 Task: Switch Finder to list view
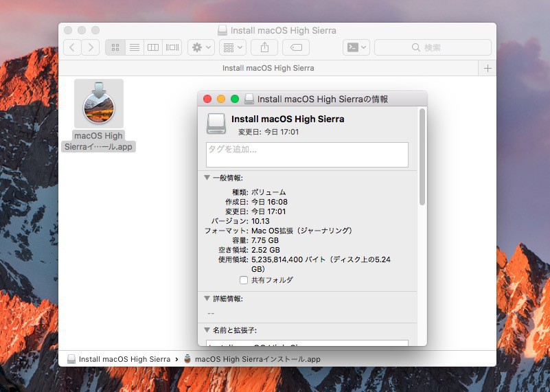coord(135,47)
